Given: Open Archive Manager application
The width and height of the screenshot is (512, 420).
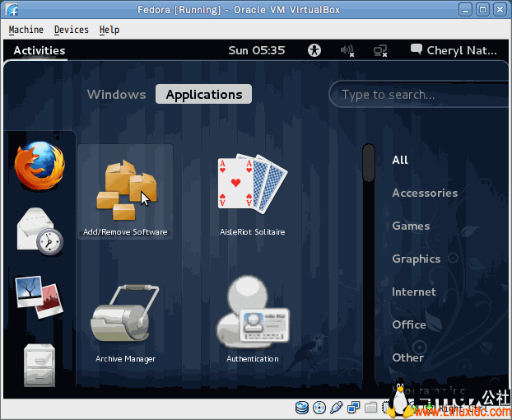Looking at the screenshot, I should coord(125,323).
